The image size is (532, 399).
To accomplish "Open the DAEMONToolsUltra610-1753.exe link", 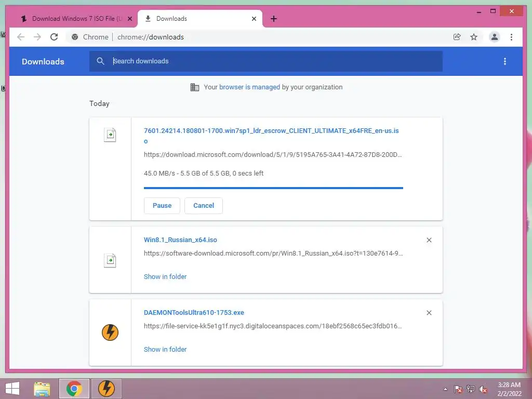I will (194, 312).
